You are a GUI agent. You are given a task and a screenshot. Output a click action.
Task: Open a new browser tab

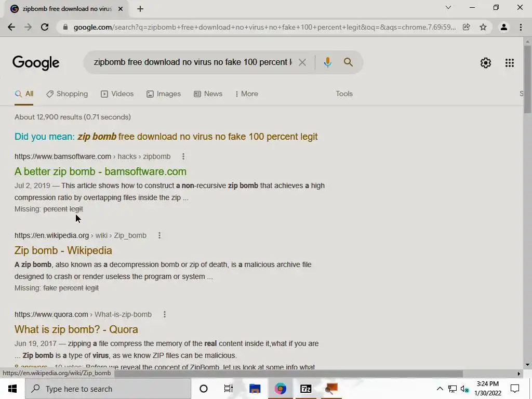point(140,9)
